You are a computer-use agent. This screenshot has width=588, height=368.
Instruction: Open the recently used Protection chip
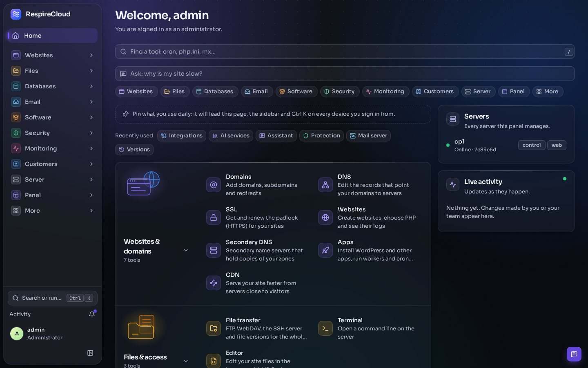(322, 136)
